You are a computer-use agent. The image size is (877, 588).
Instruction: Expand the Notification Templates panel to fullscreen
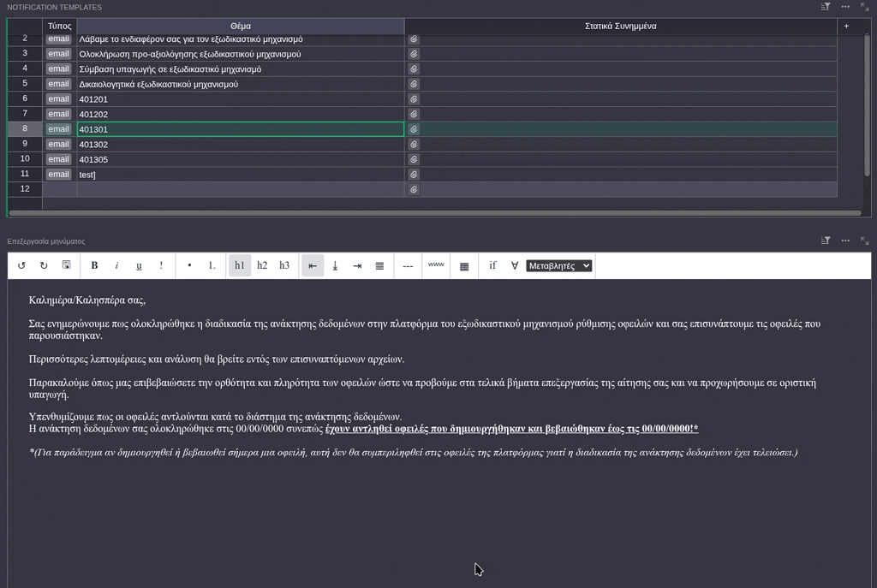[867, 7]
